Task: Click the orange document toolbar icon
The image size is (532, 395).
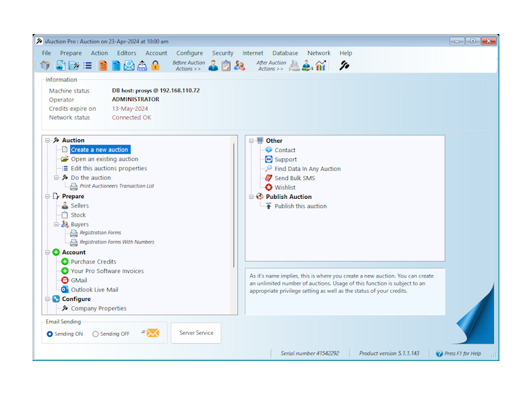Action: point(103,65)
